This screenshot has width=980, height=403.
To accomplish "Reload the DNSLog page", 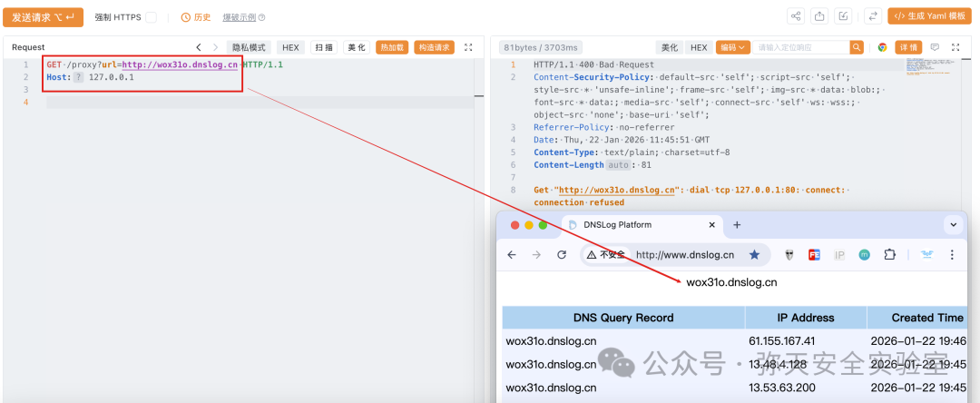I will point(562,254).
